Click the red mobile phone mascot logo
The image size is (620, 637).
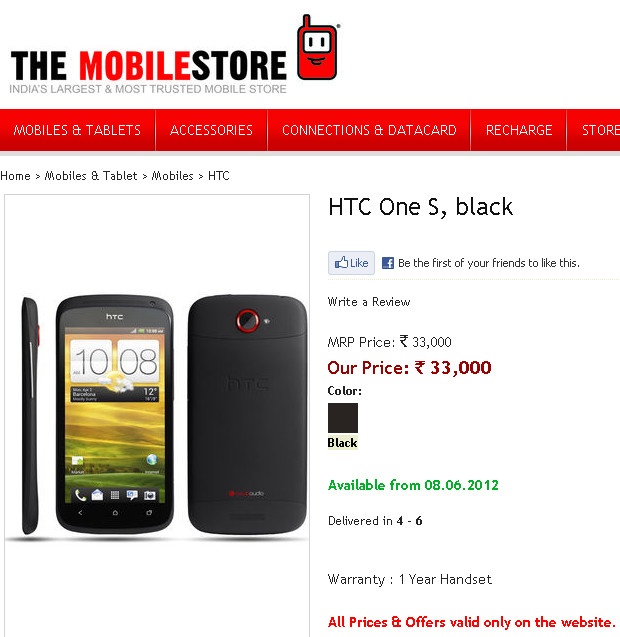click(x=317, y=48)
